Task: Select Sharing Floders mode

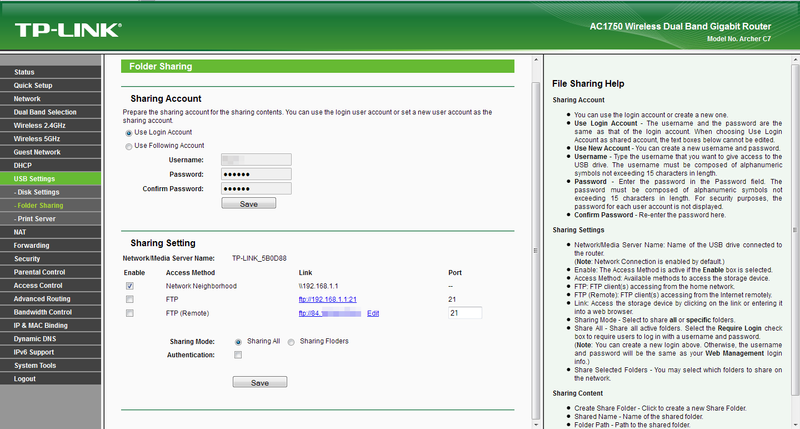Action: [x=291, y=342]
